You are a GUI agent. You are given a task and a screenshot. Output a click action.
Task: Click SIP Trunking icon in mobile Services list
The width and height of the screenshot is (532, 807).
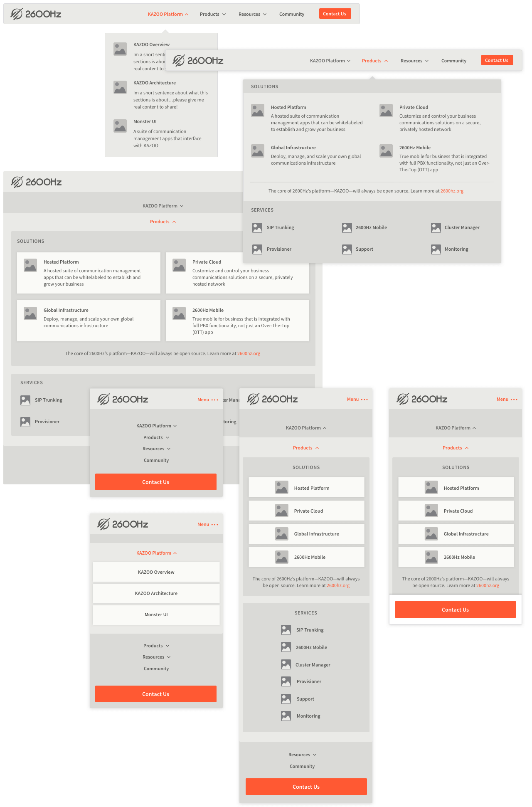coord(286,630)
